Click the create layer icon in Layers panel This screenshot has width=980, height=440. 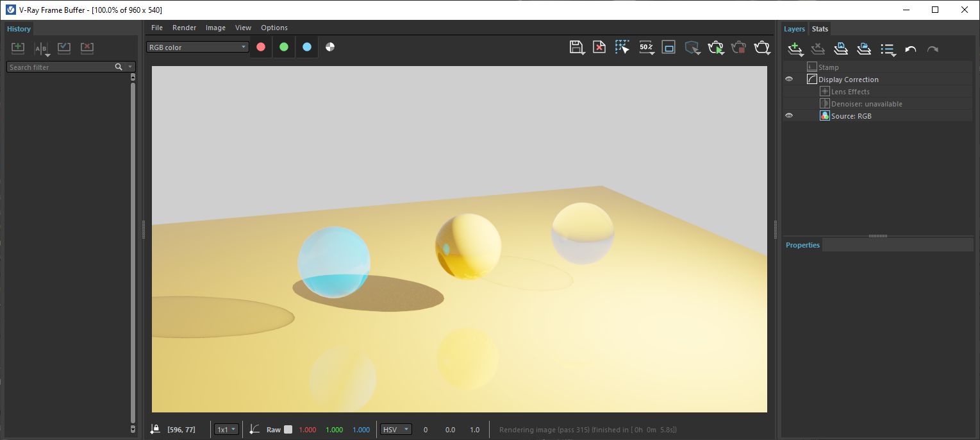(x=795, y=49)
